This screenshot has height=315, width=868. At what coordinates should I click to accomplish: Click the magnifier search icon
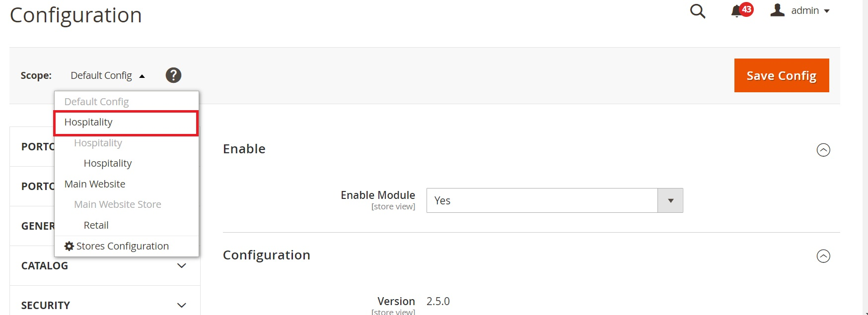click(x=698, y=11)
